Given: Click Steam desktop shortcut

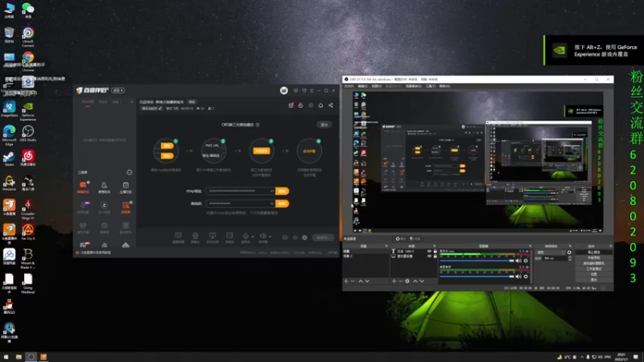Looking at the screenshot, I should pos(9,158).
